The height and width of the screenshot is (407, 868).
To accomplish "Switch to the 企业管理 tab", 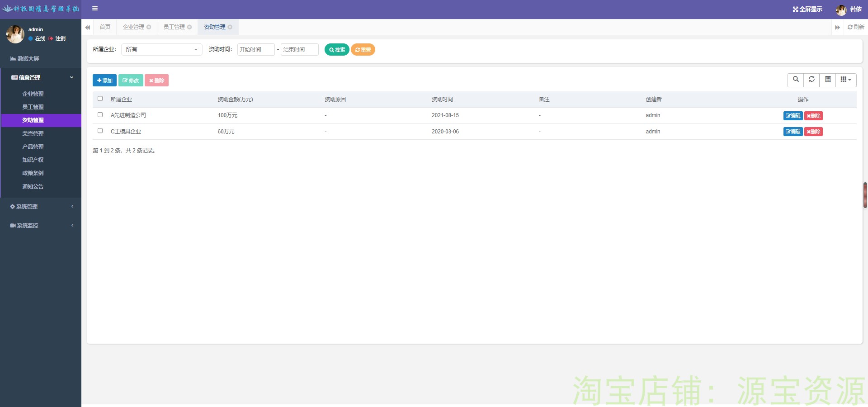I will coord(133,27).
